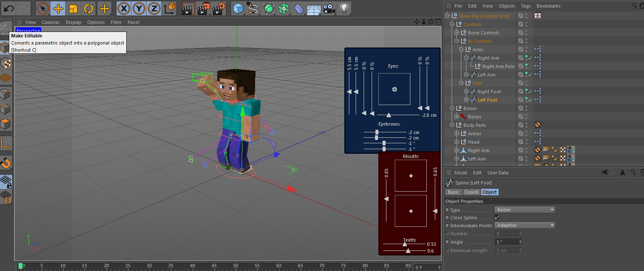Select the Rotate tool
644x271 pixels.
tap(88, 8)
